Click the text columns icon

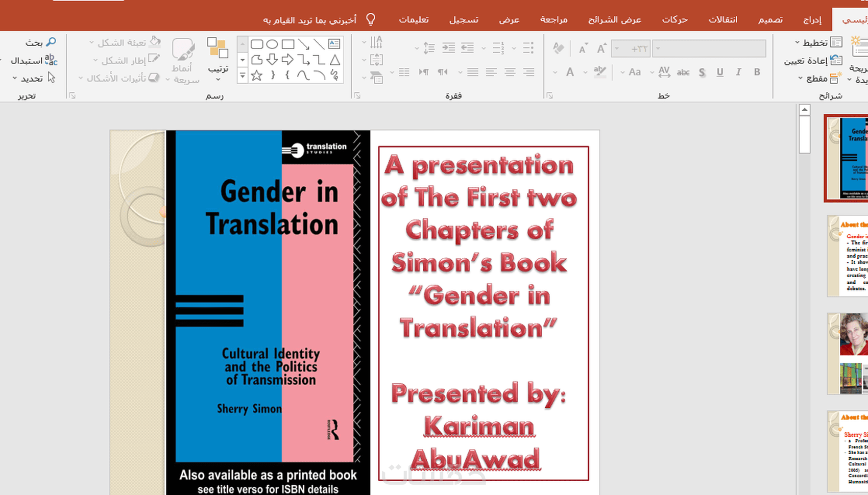[404, 72]
